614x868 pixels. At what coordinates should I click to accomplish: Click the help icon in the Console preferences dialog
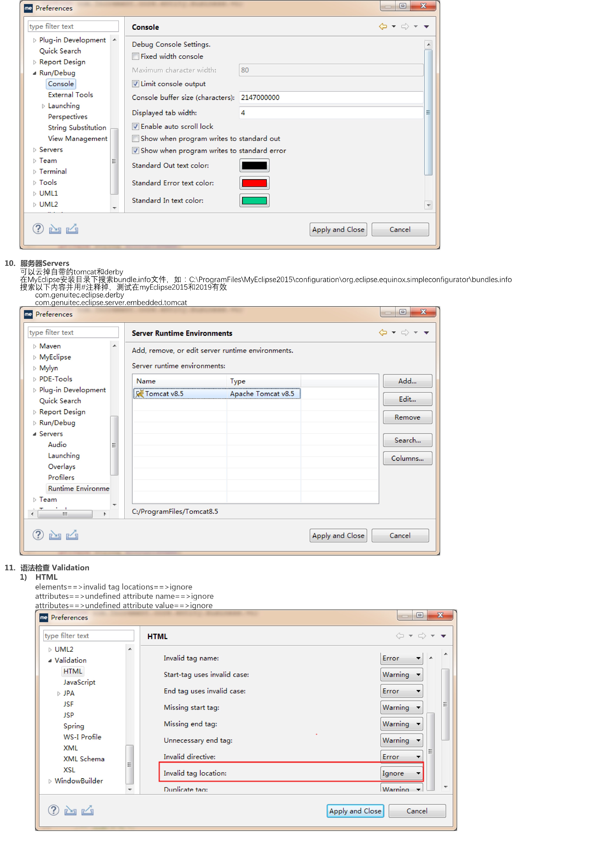(38, 229)
